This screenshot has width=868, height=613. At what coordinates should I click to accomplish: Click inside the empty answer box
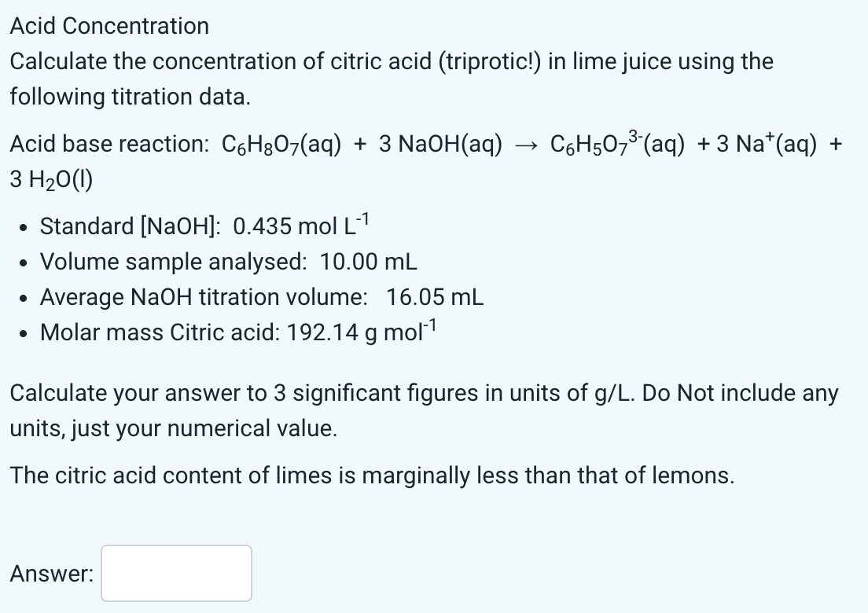(175, 573)
